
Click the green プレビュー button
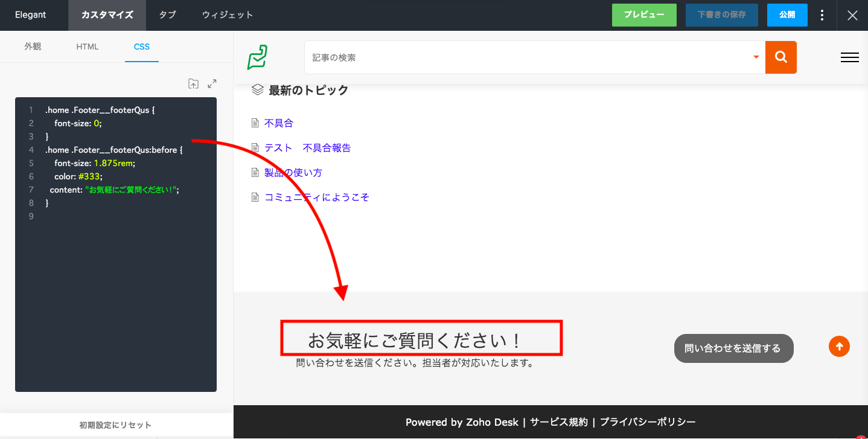click(x=644, y=15)
